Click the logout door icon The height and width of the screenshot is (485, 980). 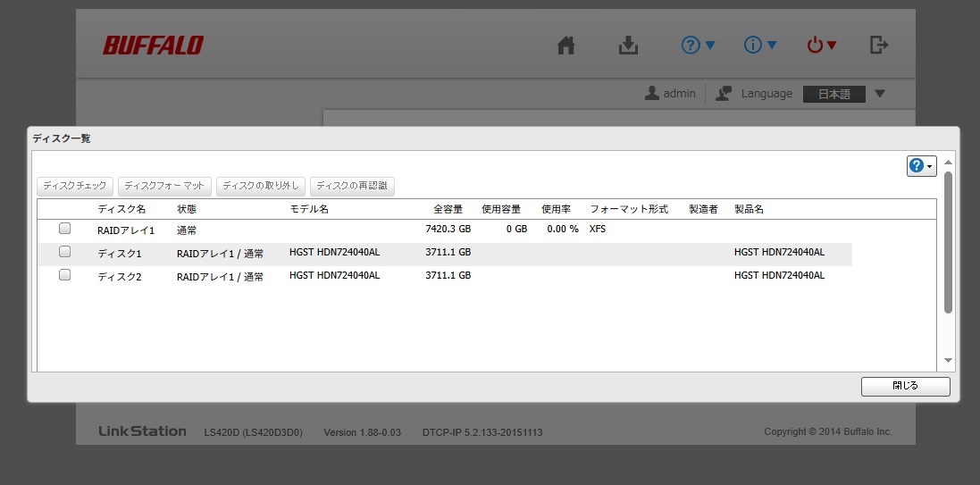tap(879, 45)
